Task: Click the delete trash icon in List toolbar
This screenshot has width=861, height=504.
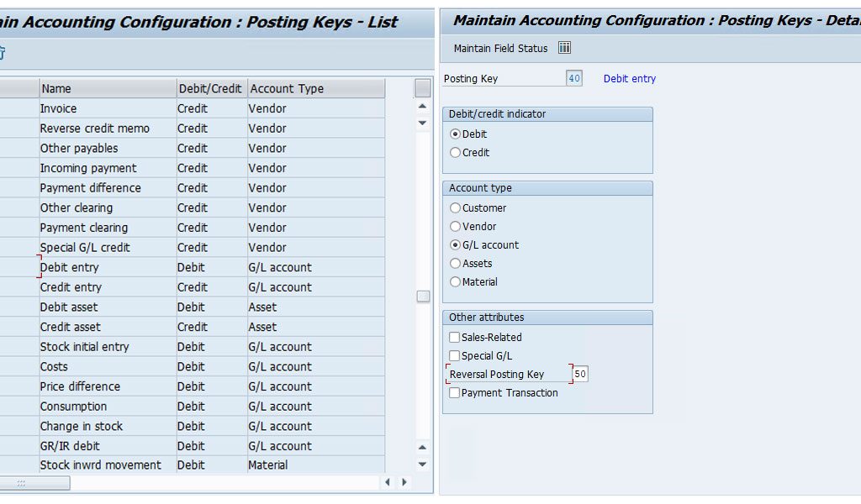Action: [x=2, y=53]
